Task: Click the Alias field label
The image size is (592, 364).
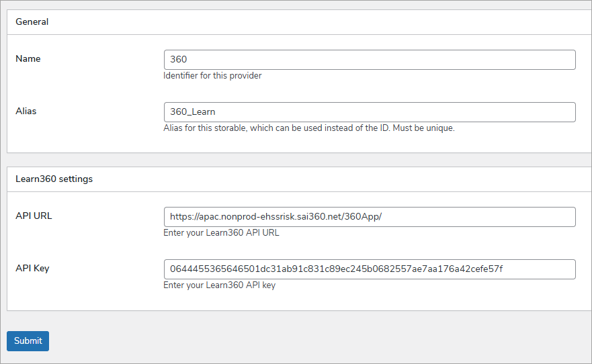Action: pos(26,111)
